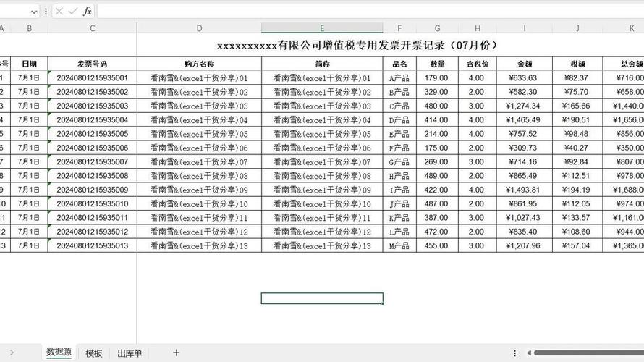The width and height of the screenshot is (644, 362).
Task: Click tax cell ¥157.04
Action: coord(577,245)
